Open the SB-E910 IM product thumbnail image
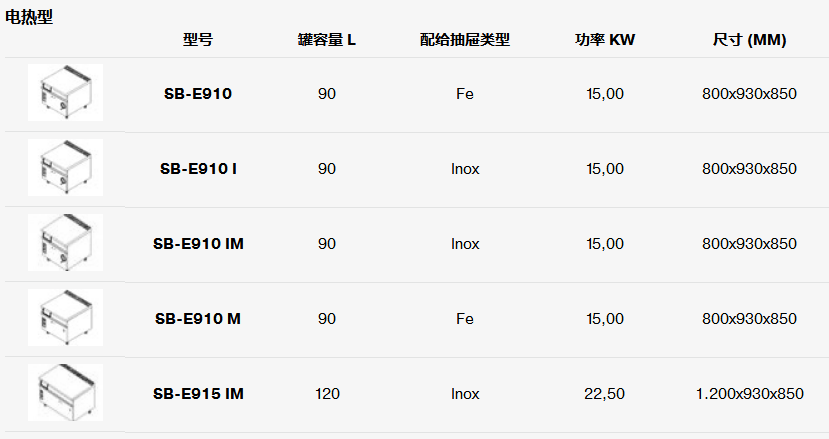 tap(66, 243)
